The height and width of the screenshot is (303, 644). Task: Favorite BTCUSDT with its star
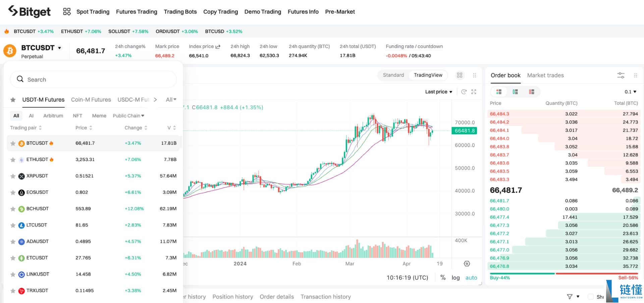click(13, 143)
